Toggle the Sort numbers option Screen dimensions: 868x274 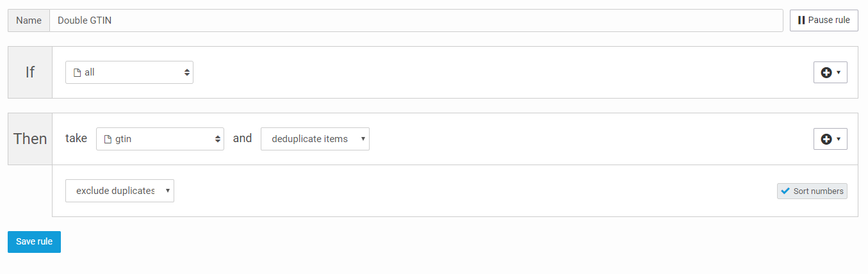812,191
